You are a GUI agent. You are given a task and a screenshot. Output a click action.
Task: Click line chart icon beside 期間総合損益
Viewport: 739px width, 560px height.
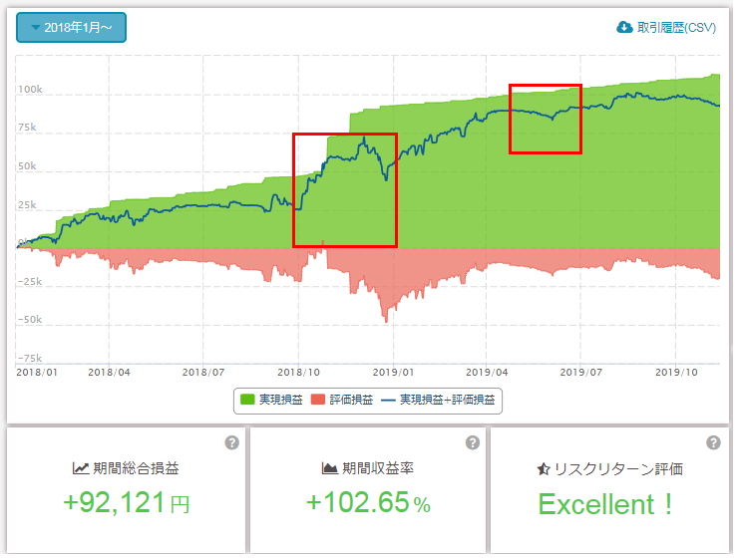coord(81,467)
